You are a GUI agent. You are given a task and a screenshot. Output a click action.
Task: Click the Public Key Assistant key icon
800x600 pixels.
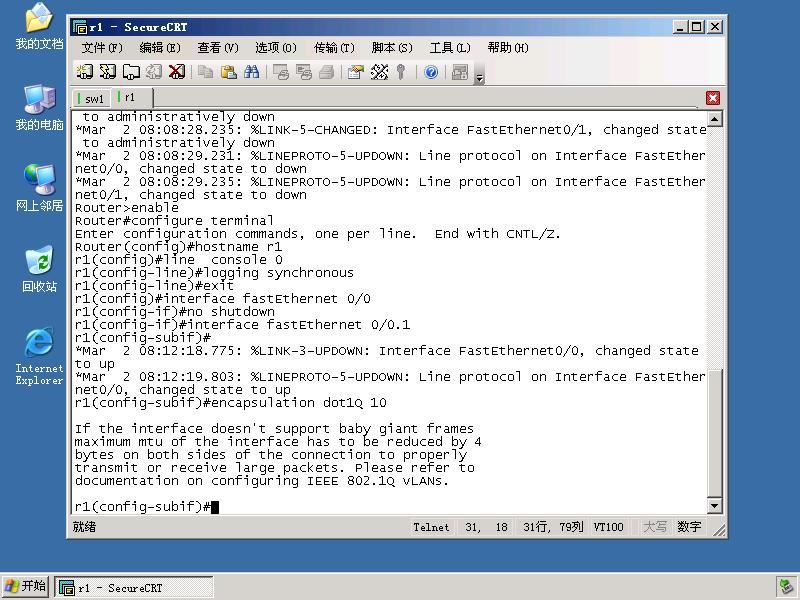point(402,72)
